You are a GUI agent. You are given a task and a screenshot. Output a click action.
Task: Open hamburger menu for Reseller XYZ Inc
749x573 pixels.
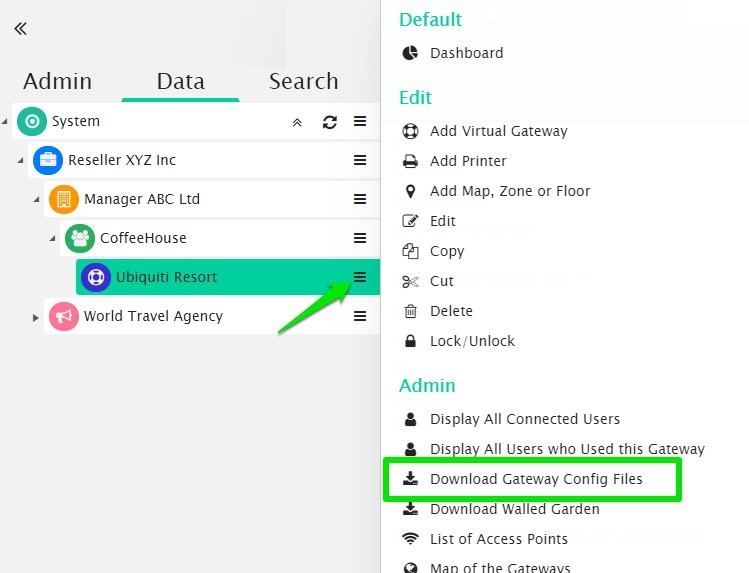click(x=360, y=160)
